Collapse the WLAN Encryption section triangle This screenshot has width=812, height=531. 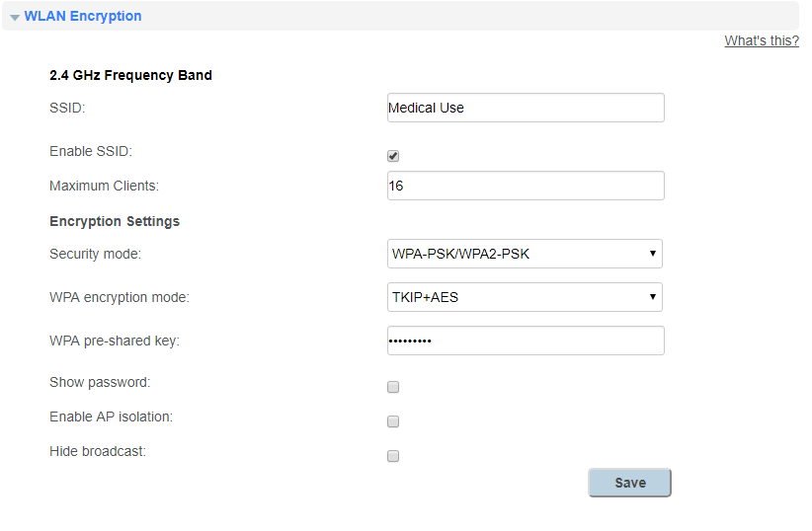tap(15, 18)
